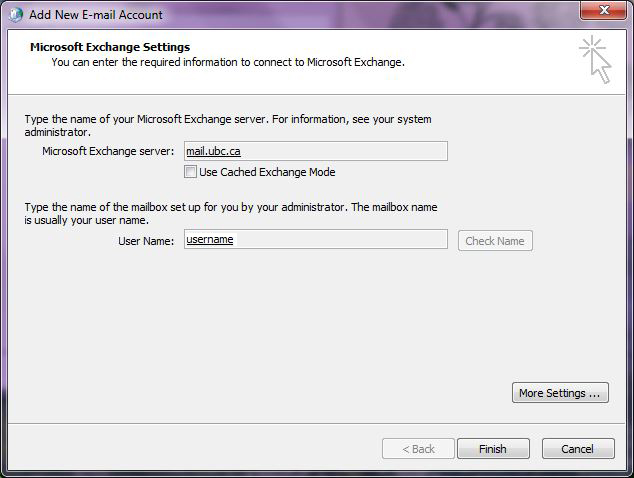Viewport: 634px width, 478px height.
Task: Click the "Microsoft Exchange Settings" bold heading
Action: tap(110, 47)
